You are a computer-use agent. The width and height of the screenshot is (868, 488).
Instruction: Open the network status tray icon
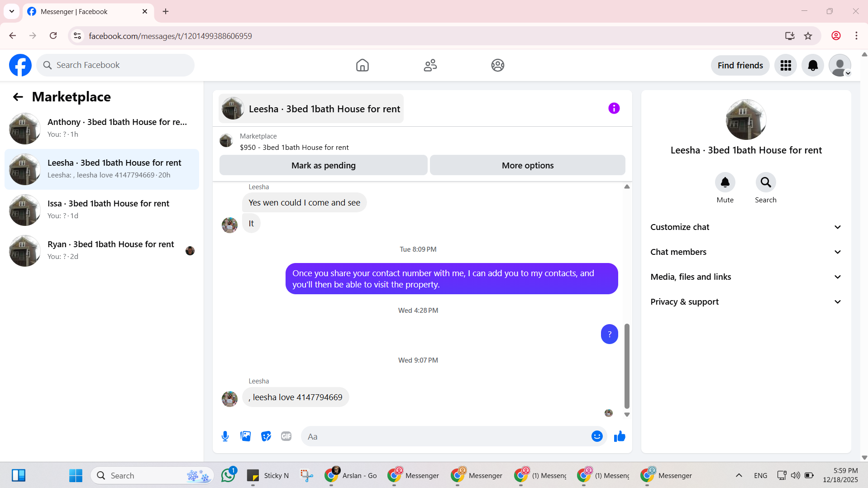(x=782, y=475)
